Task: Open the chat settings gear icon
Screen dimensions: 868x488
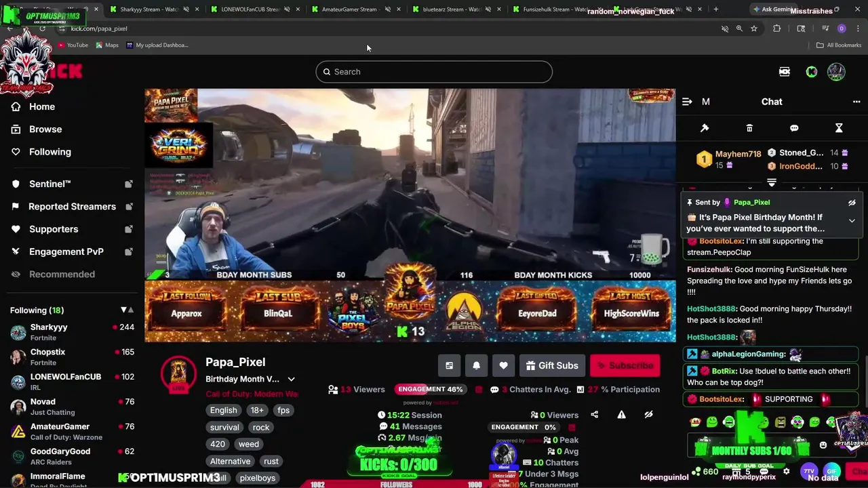Action: click(x=786, y=471)
